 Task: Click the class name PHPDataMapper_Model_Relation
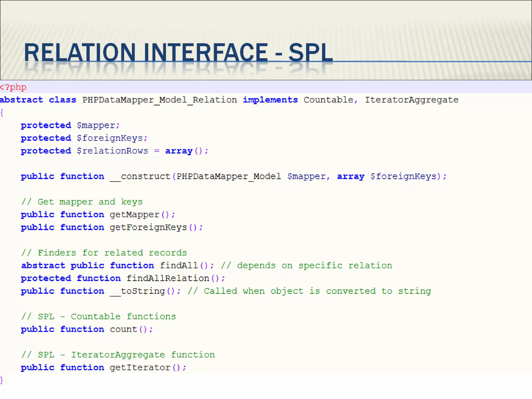[159, 100]
